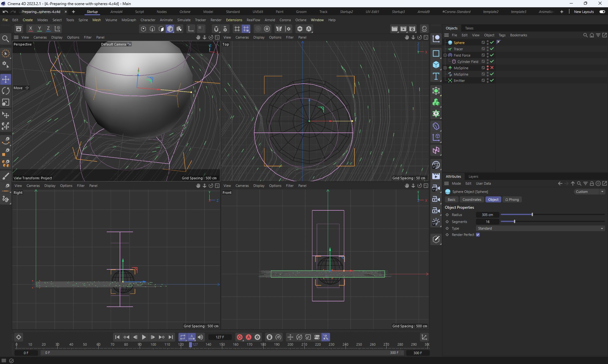
Task: Click the Cube primitive icon
Action: [x=436, y=65]
